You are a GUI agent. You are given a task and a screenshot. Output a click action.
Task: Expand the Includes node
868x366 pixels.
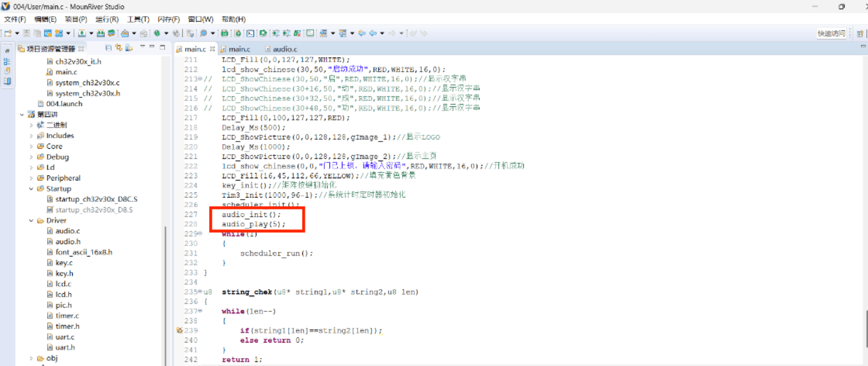click(31, 136)
